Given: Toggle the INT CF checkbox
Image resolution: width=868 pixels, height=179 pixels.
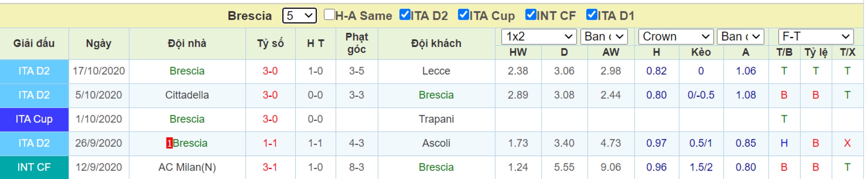Looking at the screenshot, I should click(531, 15).
